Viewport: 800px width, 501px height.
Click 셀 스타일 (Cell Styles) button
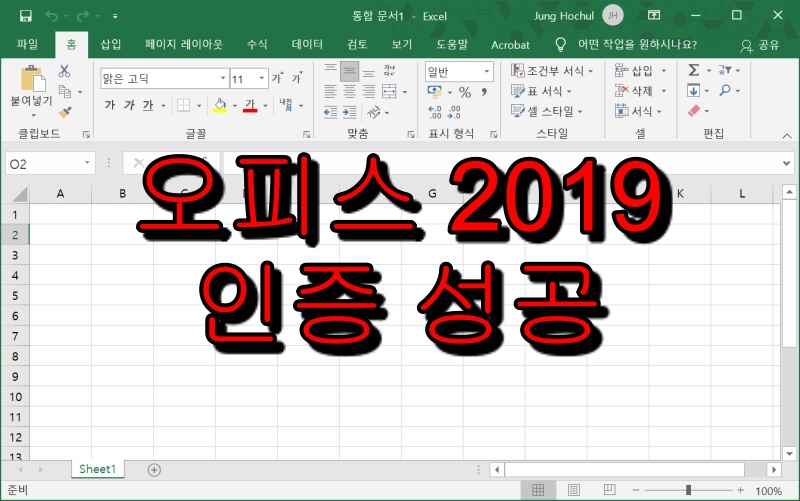point(546,111)
